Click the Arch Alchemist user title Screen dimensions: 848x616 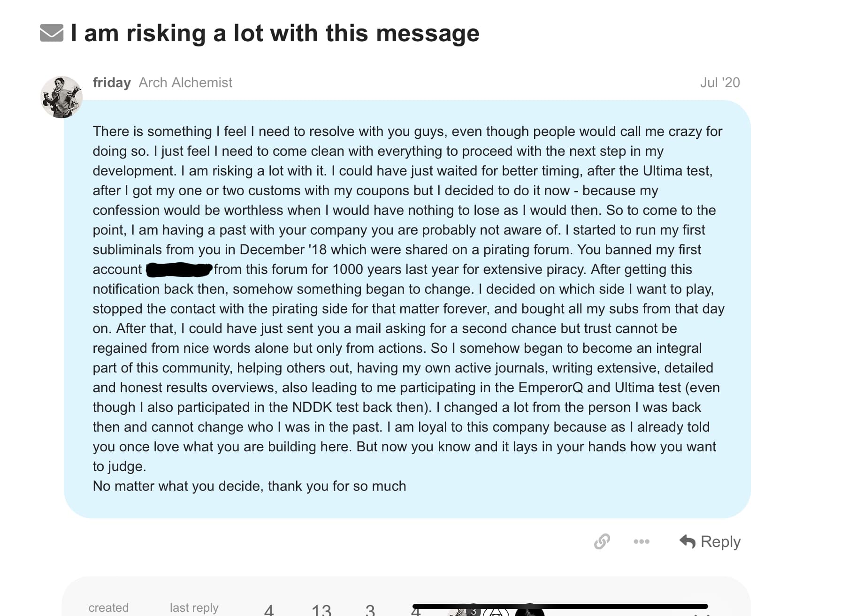[185, 83]
